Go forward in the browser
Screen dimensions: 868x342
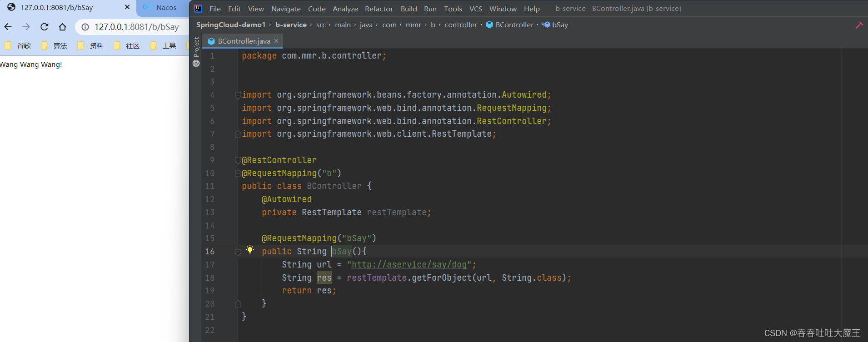[26, 27]
